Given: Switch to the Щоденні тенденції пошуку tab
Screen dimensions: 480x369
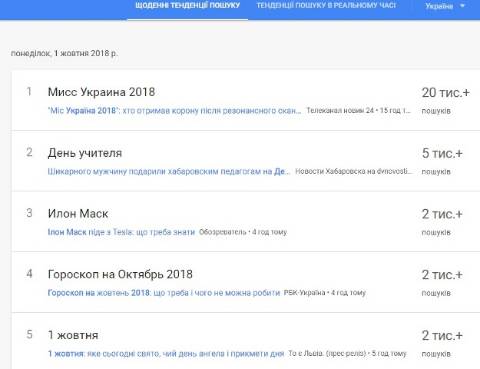Looking at the screenshot, I should (x=187, y=6).
